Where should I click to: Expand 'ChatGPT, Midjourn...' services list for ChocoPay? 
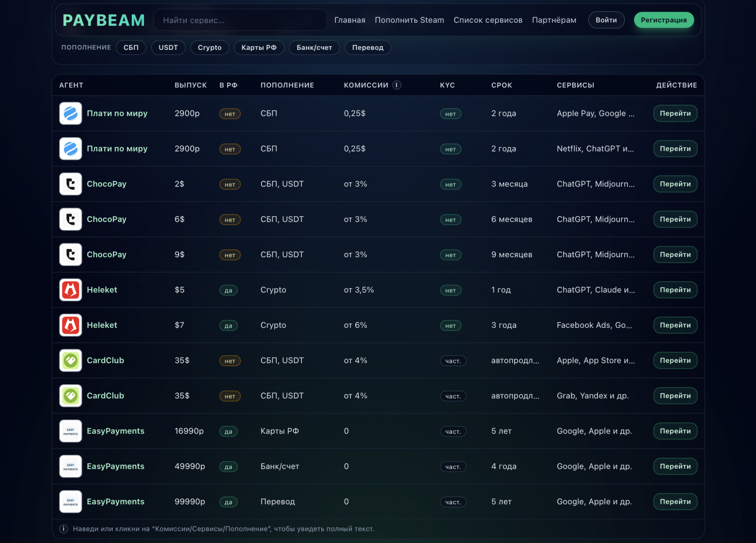(x=596, y=184)
